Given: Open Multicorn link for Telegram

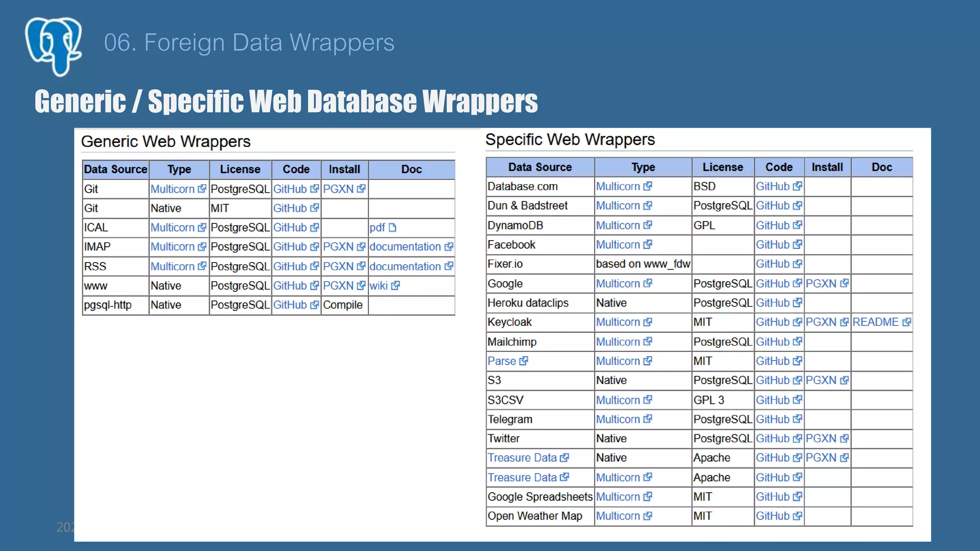Looking at the screenshot, I should pos(624,419).
